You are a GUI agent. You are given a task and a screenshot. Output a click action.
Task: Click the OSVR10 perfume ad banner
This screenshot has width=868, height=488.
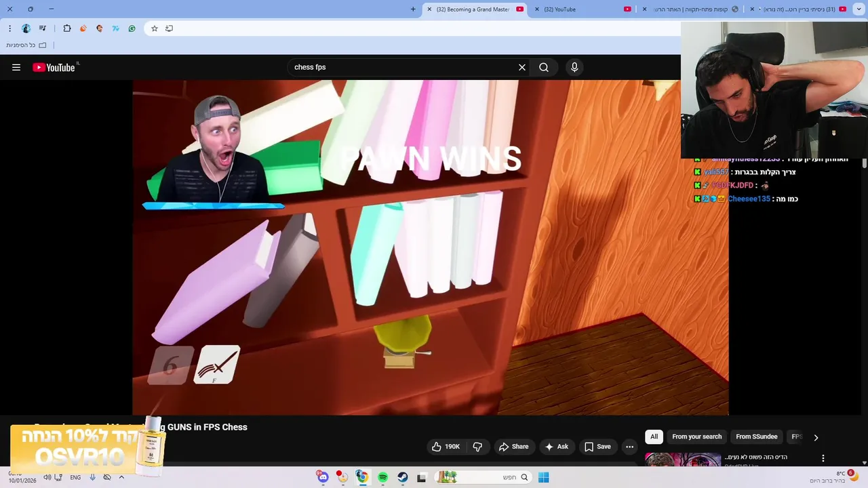point(87,447)
